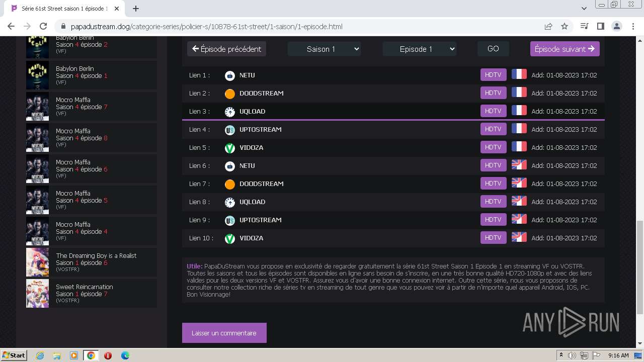
Task: Click the French flag in Lien 1 row
Action: click(x=519, y=74)
